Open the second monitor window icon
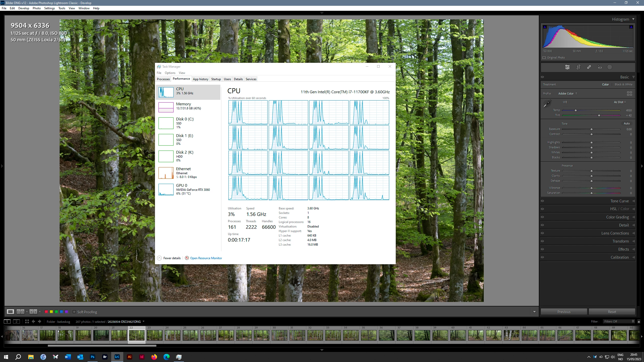 click(x=16, y=322)
